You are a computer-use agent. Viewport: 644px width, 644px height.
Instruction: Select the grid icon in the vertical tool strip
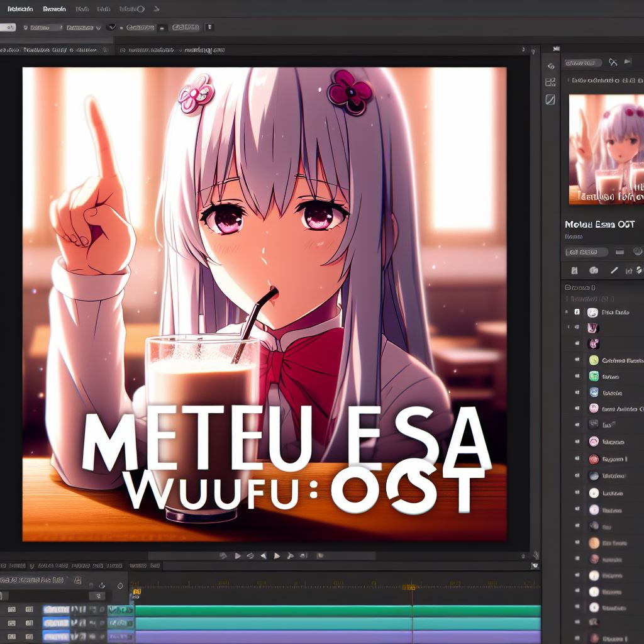click(550, 82)
